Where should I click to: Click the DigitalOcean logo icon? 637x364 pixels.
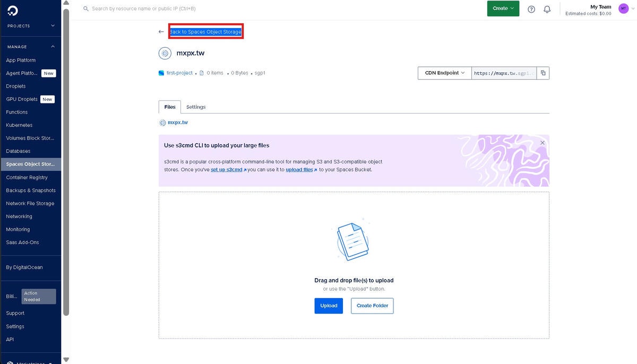(x=12, y=10)
